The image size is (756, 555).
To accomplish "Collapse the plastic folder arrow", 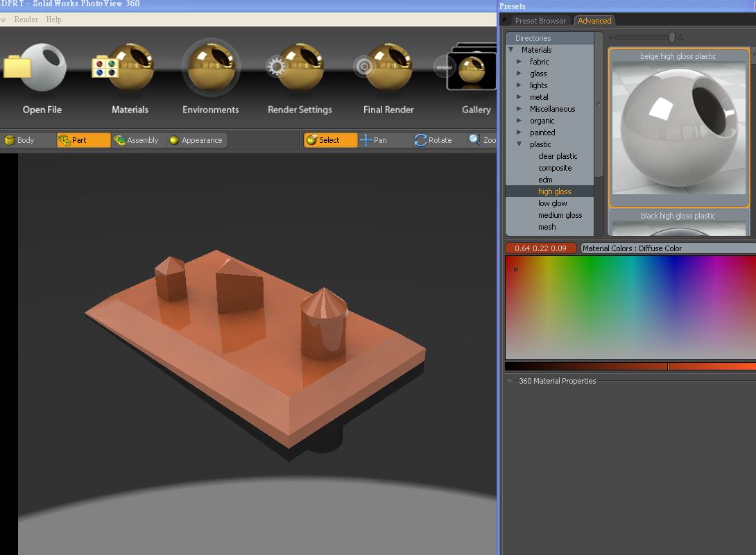I will click(519, 144).
